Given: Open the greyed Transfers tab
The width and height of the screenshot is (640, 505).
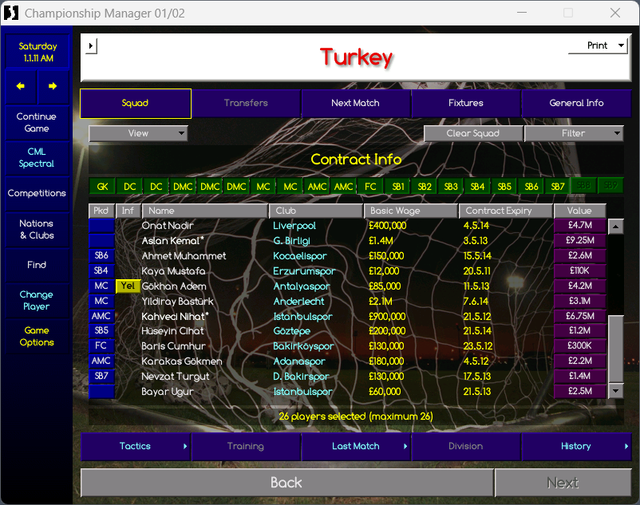Looking at the screenshot, I should (246, 103).
